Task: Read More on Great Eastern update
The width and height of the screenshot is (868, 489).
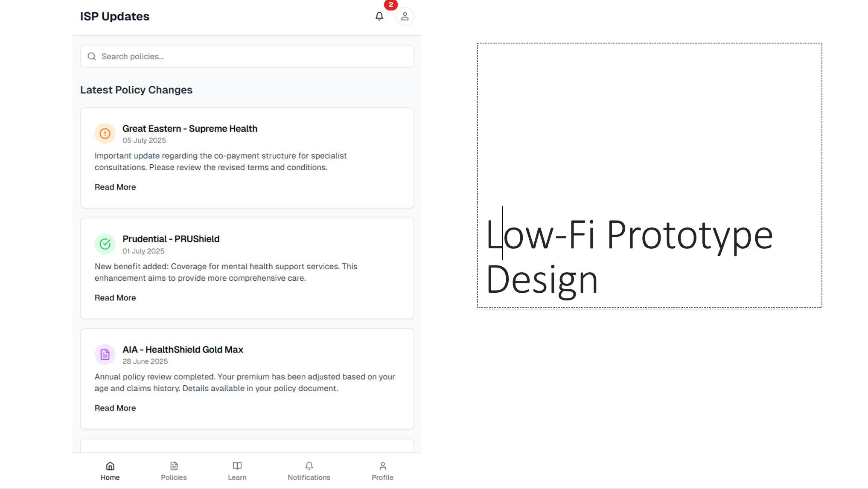Action: (x=115, y=187)
